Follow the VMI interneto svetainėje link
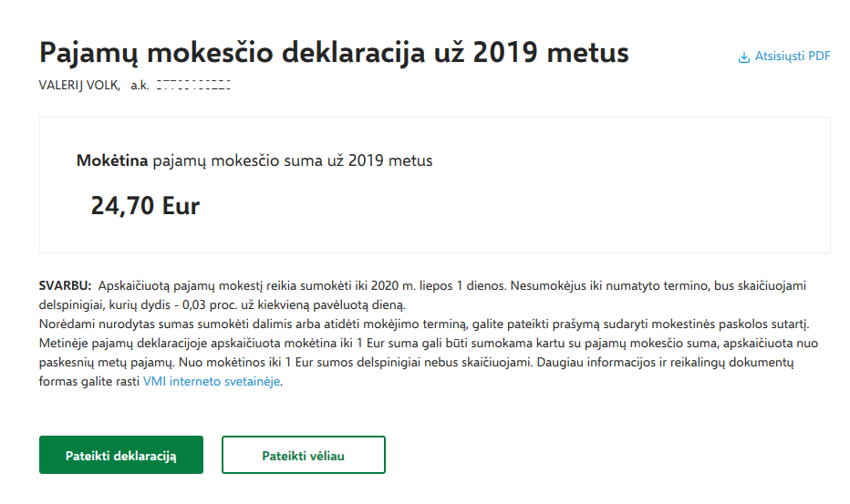This screenshot has width=850, height=504. (212, 382)
